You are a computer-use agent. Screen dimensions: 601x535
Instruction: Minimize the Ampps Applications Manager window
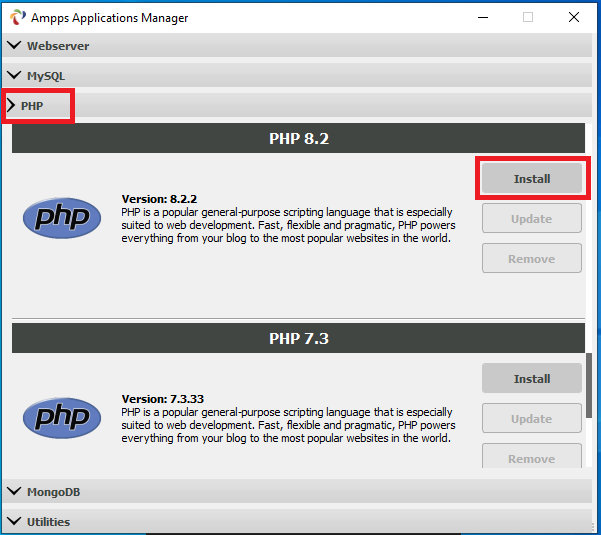coord(483,17)
